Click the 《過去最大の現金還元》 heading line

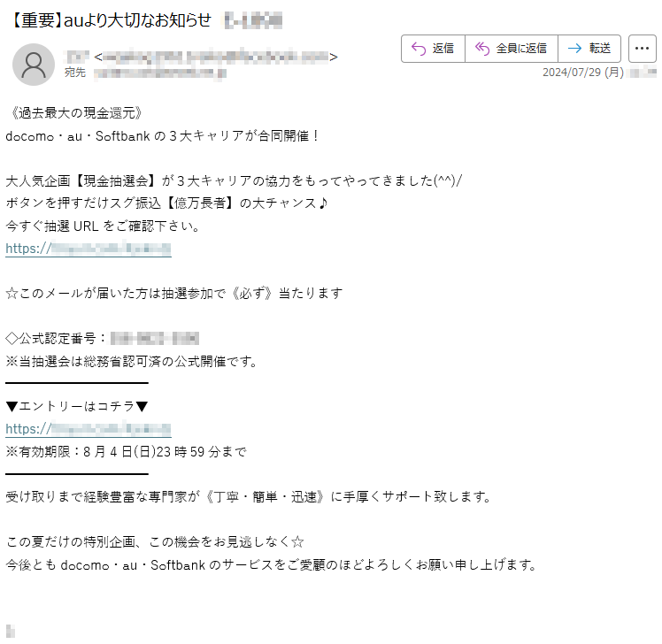pyautogui.click(x=75, y=113)
